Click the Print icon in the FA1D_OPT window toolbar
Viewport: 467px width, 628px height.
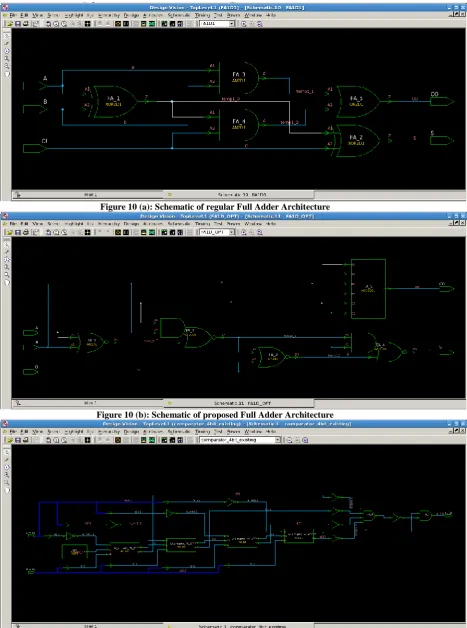26,232
